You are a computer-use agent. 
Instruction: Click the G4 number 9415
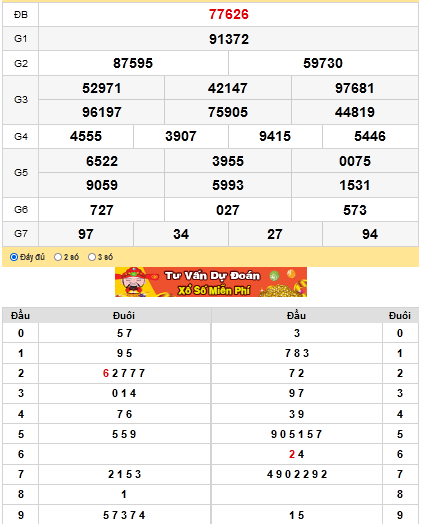point(275,136)
